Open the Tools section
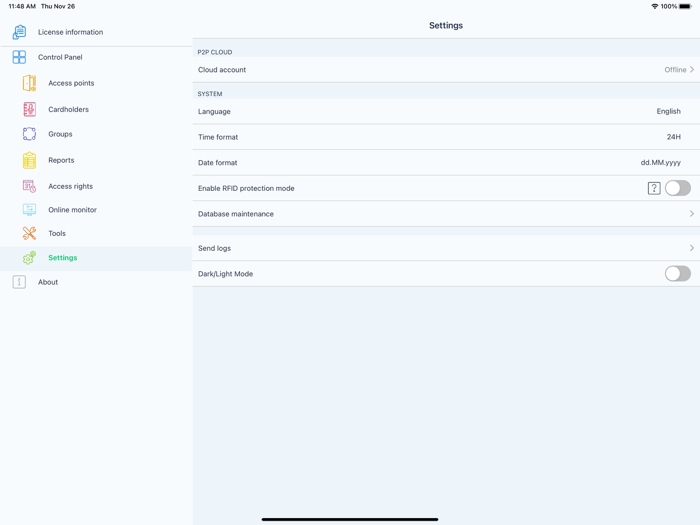 [57, 233]
